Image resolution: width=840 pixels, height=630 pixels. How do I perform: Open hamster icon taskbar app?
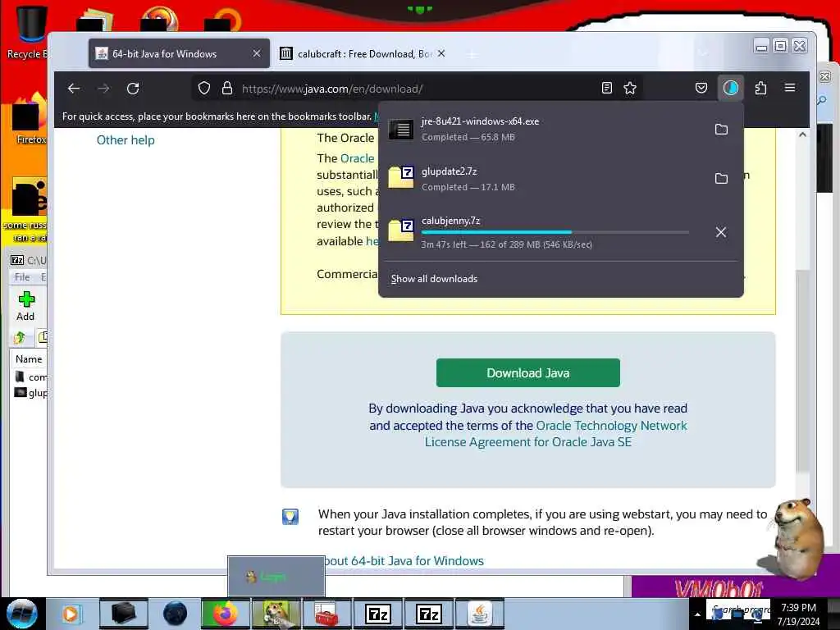276,614
